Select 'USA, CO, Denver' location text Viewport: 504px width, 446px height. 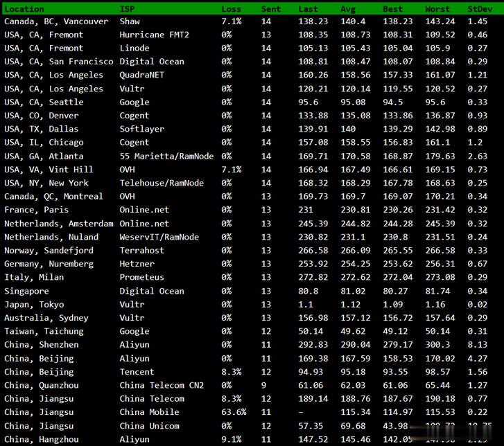click(x=41, y=116)
